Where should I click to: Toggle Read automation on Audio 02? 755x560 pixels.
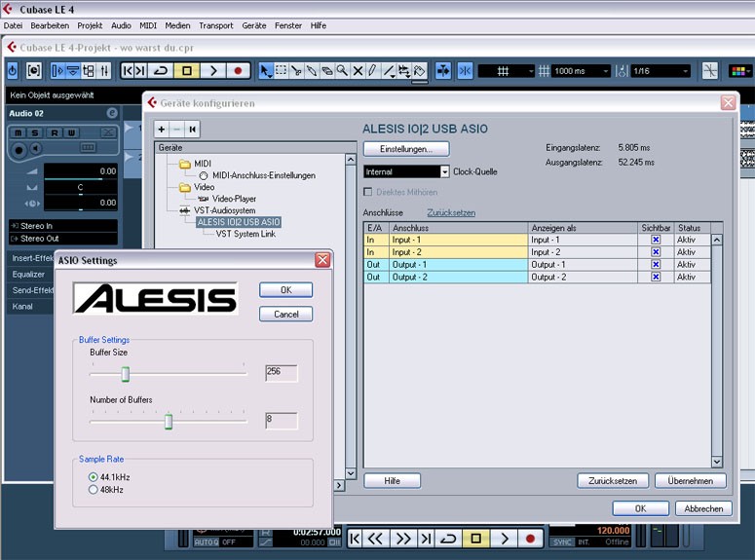[x=55, y=132]
